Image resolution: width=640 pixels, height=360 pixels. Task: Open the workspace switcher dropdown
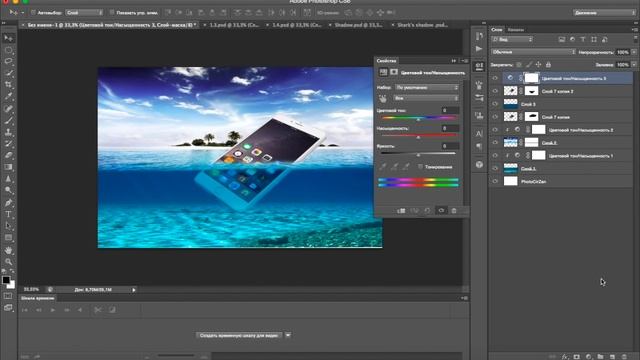pos(604,13)
